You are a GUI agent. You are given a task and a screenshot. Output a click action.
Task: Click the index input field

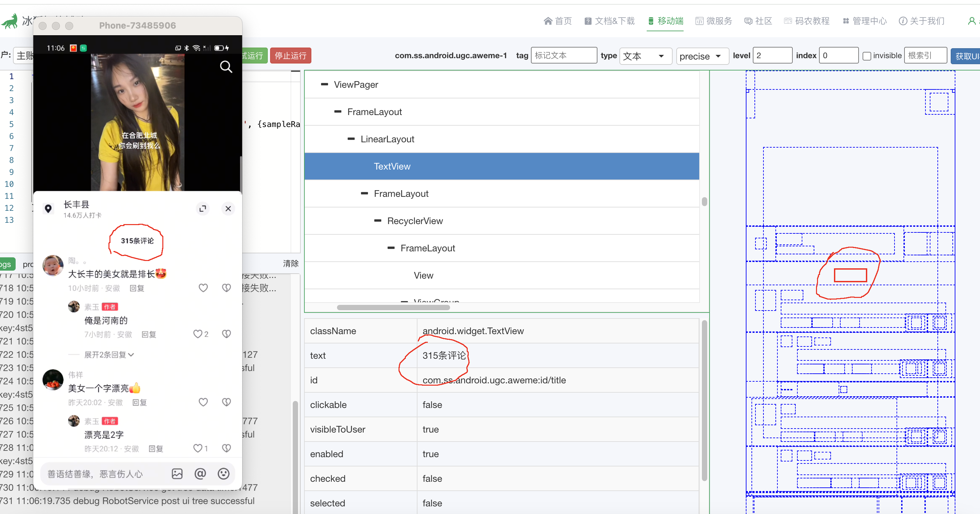coord(839,56)
